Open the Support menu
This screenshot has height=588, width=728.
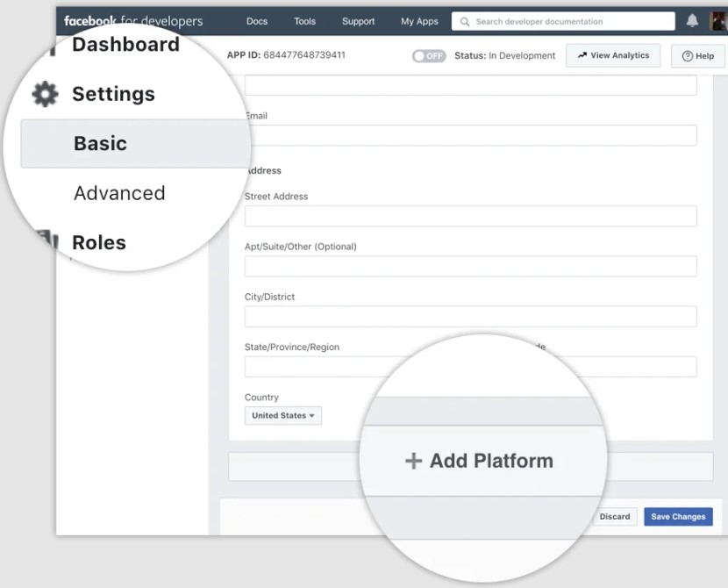(x=358, y=21)
